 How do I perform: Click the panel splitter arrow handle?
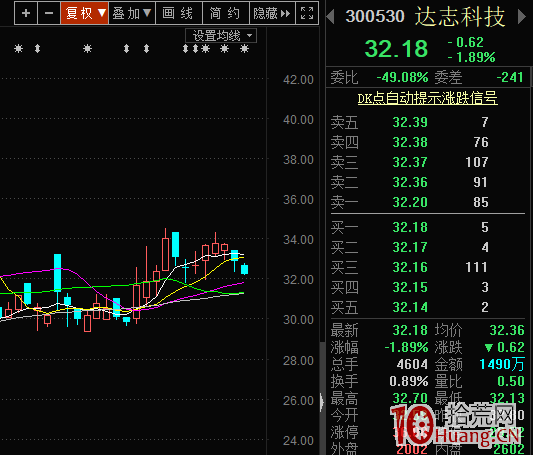click(322, 402)
